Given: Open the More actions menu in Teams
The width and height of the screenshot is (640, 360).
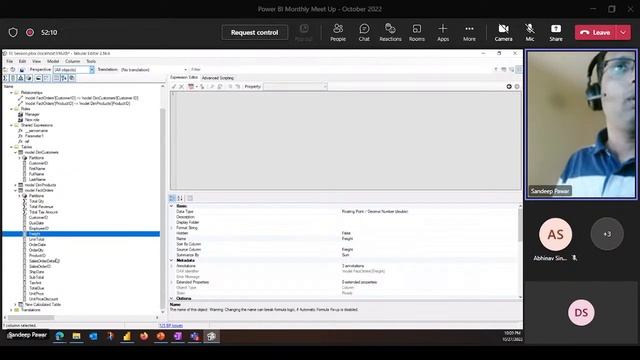Looking at the screenshot, I should coord(469,32).
